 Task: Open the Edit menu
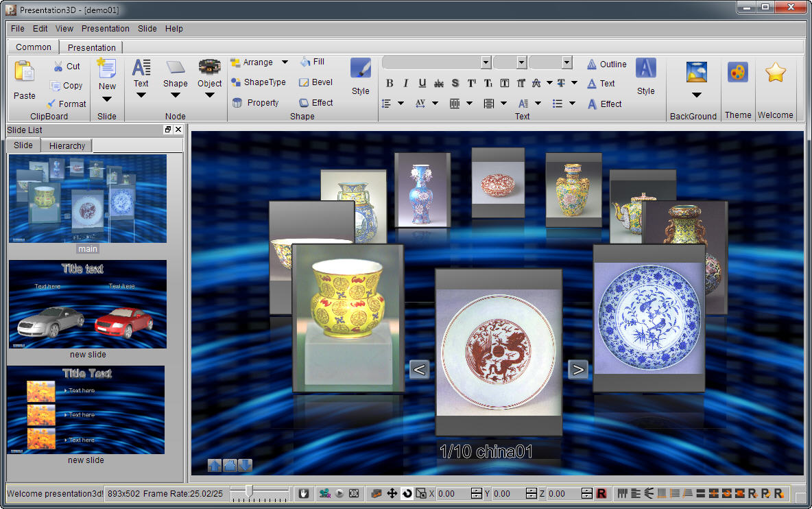pyautogui.click(x=40, y=29)
